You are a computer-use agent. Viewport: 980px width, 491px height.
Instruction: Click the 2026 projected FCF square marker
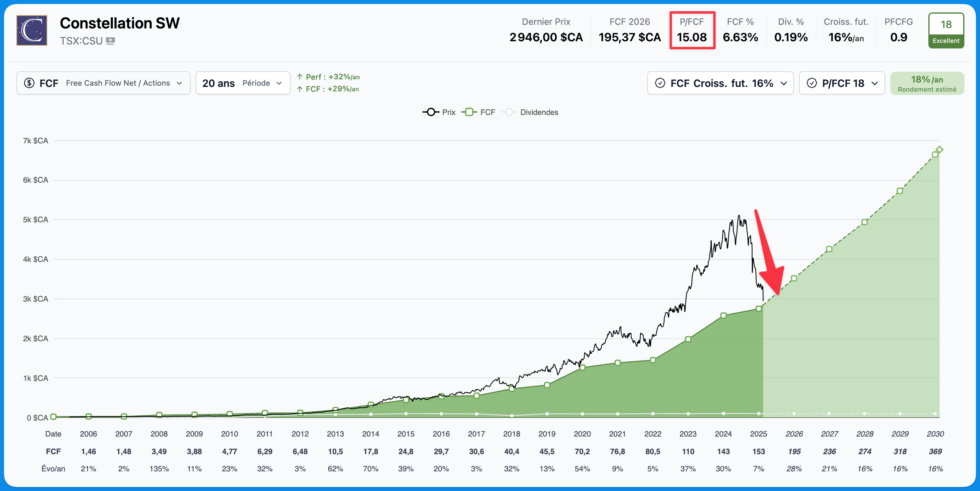click(794, 278)
